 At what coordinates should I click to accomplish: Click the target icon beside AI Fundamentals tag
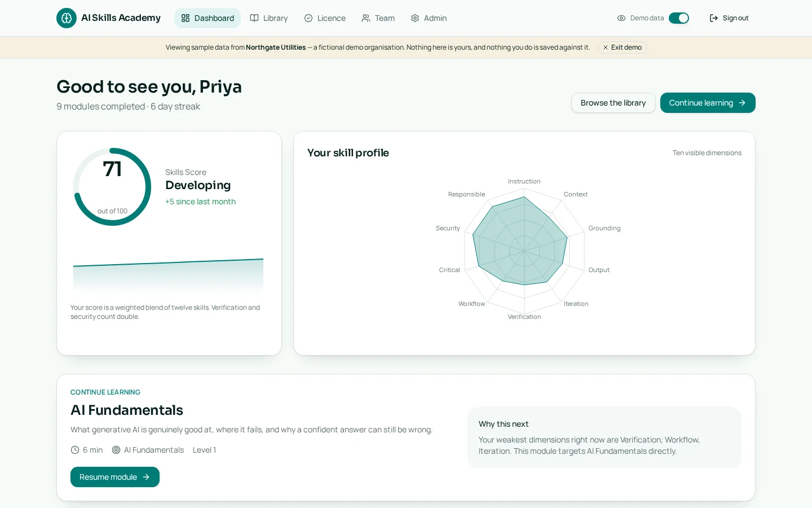(116, 450)
